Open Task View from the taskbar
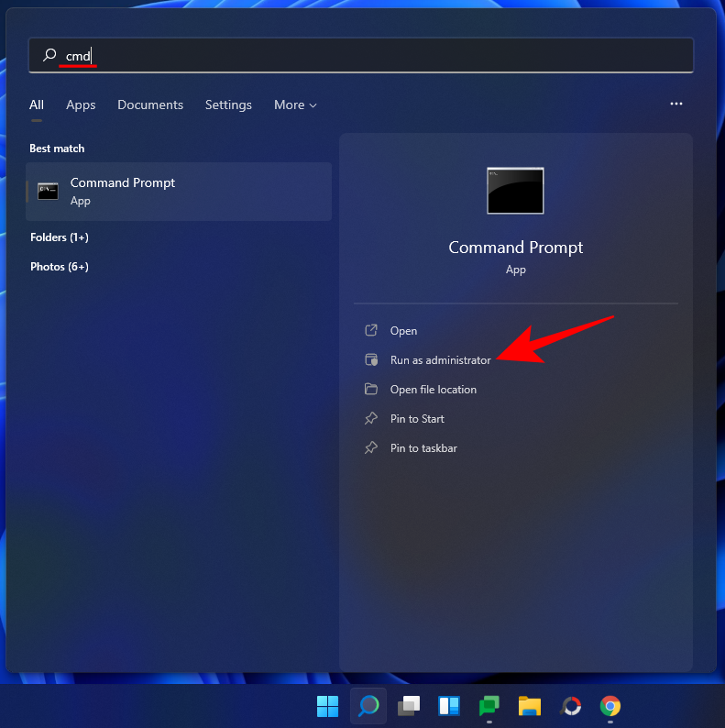The width and height of the screenshot is (725, 728). click(x=409, y=706)
